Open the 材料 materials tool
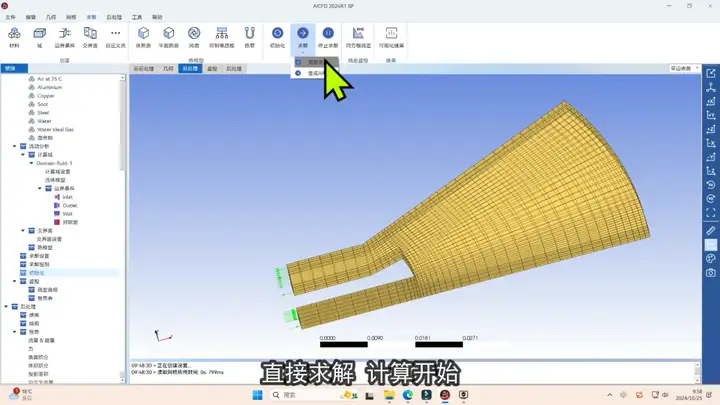 click(x=14, y=37)
